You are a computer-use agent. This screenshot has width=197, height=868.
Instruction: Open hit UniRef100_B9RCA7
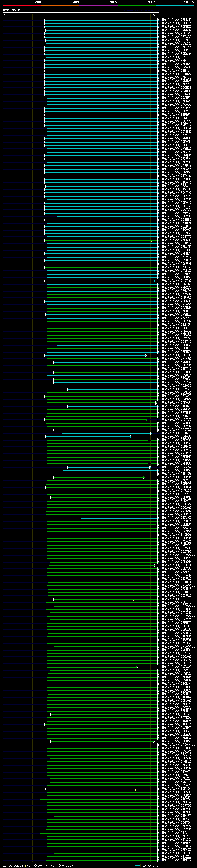pyautogui.click(x=177, y=30)
